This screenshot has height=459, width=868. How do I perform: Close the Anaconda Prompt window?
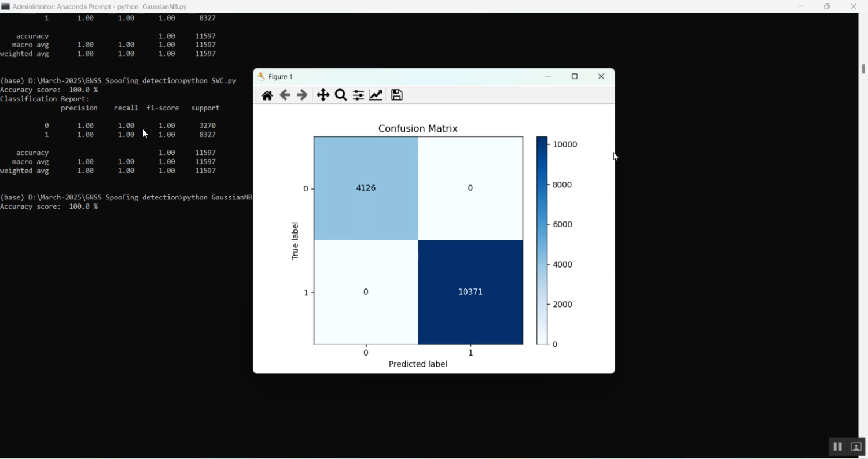pyautogui.click(x=854, y=6)
